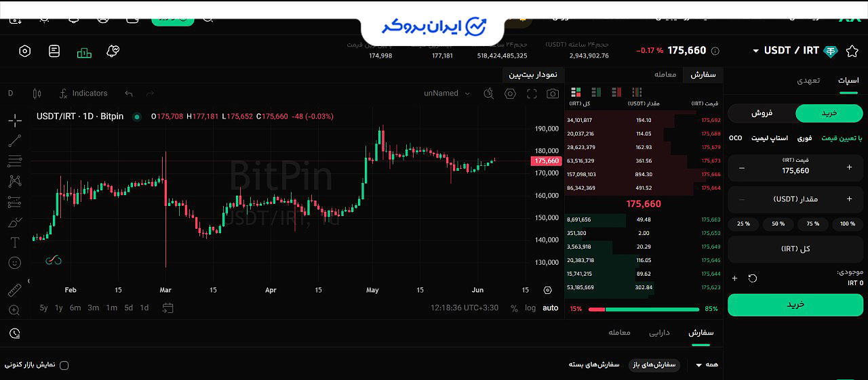Open price scale settings gear at chart corner
Screen dimensions: 868x380
pyautogui.click(x=548, y=290)
